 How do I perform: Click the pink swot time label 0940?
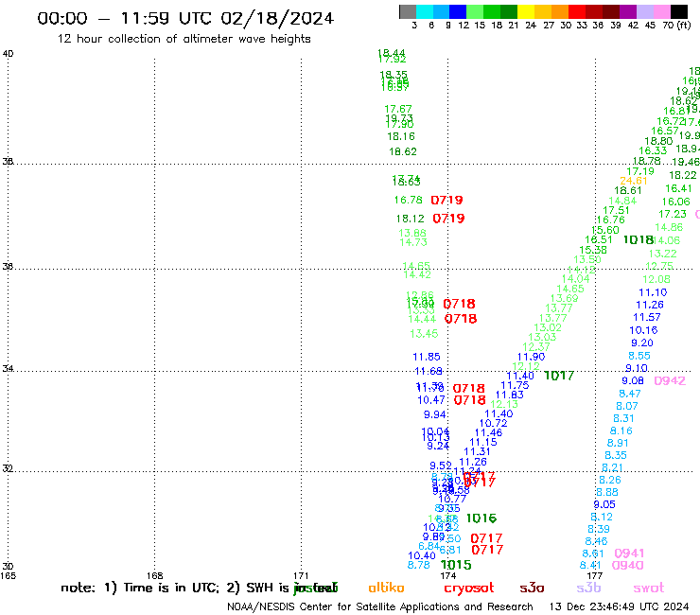(x=628, y=566)
